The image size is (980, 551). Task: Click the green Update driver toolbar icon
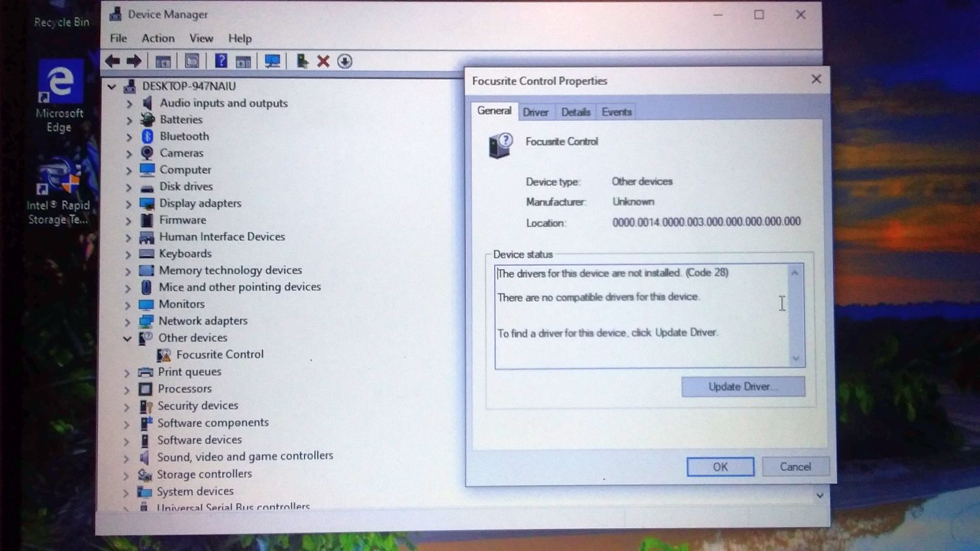point(302,61)
